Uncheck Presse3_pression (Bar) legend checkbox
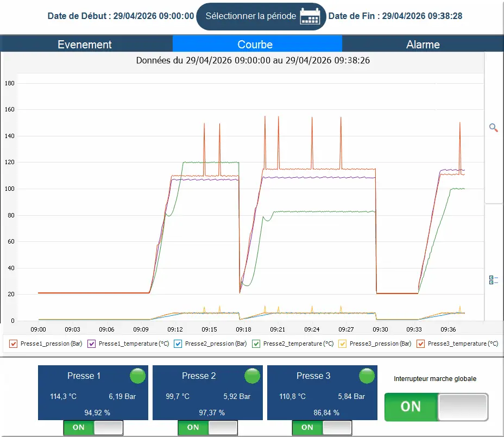This screenshot has width=504, height=437. click(x=342, y=344)
